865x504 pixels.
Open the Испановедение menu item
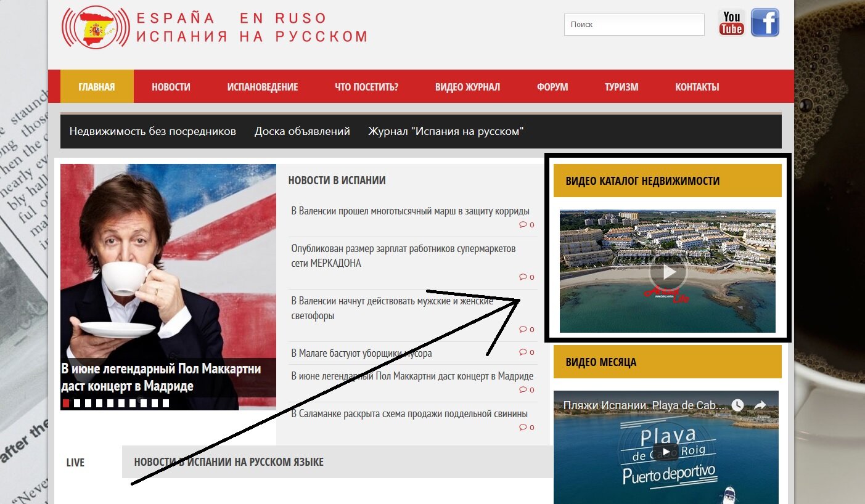[x=262, y=87]
